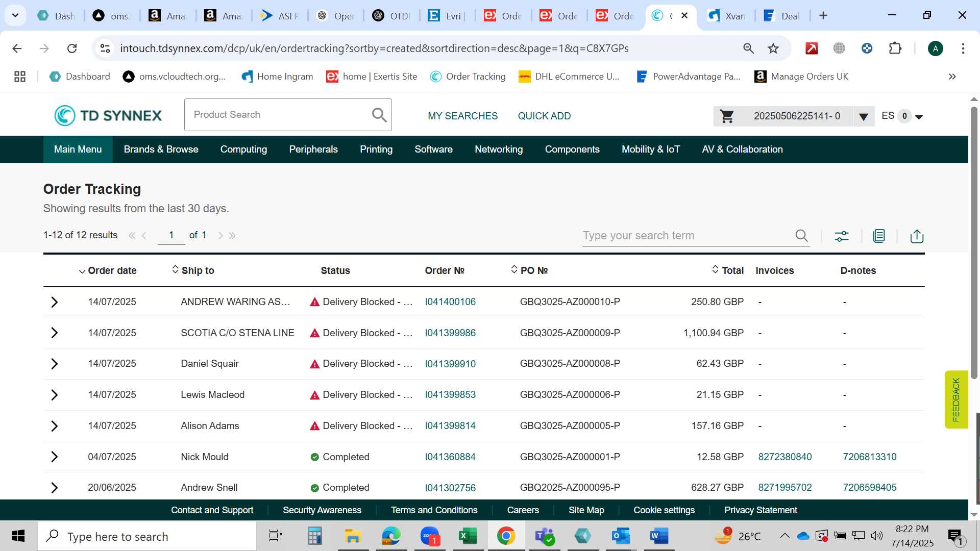The image size is (980, 551).
Task: Open the cart selection dropdown arrow
Action: 864,117
